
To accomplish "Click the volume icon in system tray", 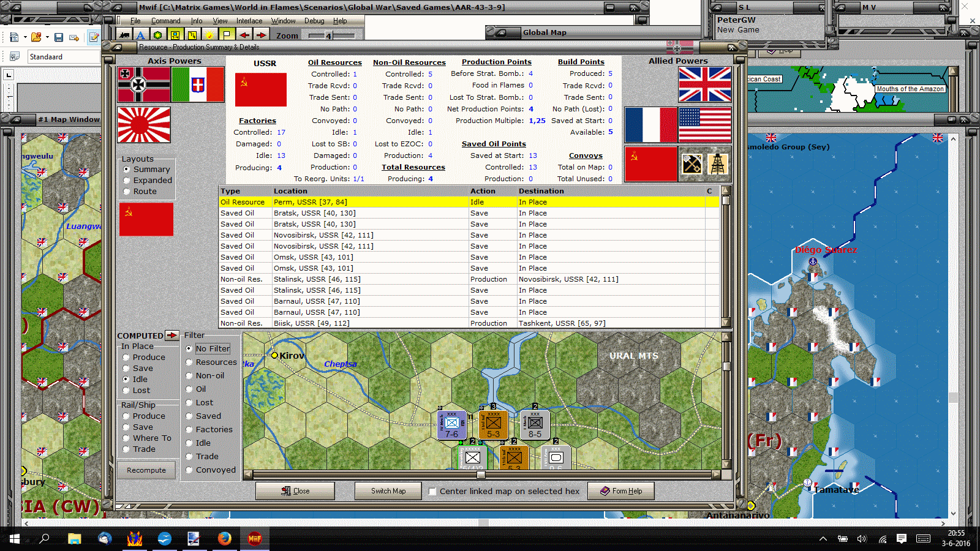I will (x=862, y=539).
